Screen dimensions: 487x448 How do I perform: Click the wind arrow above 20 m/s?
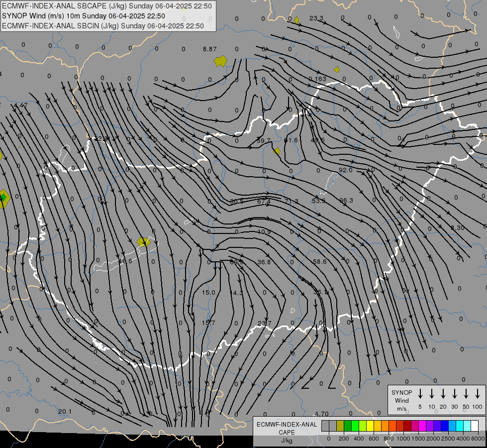(443, 394)
